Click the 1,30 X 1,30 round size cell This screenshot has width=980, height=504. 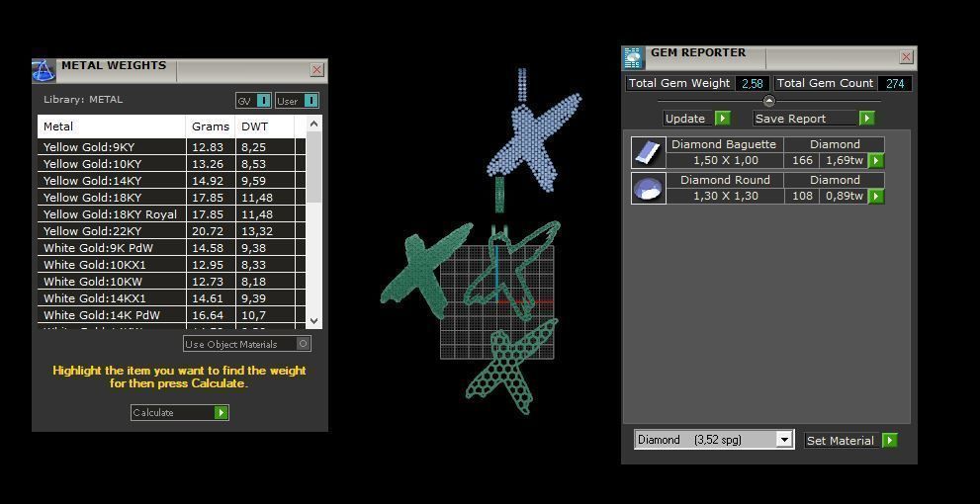[725, 196]
